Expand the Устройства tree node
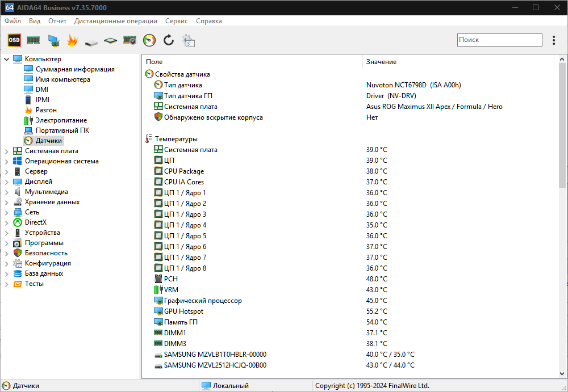The width and height of the screenshot is (568, 392). pyautogui.click(x=6, y=233)
